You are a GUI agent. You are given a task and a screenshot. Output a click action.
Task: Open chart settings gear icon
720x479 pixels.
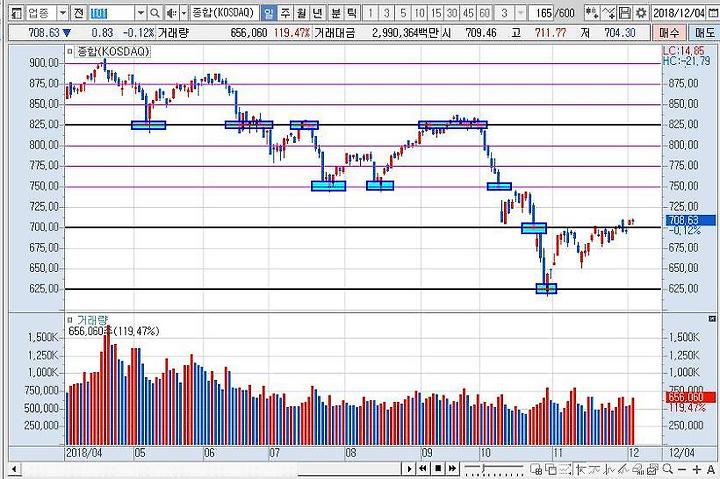point(641,13)
